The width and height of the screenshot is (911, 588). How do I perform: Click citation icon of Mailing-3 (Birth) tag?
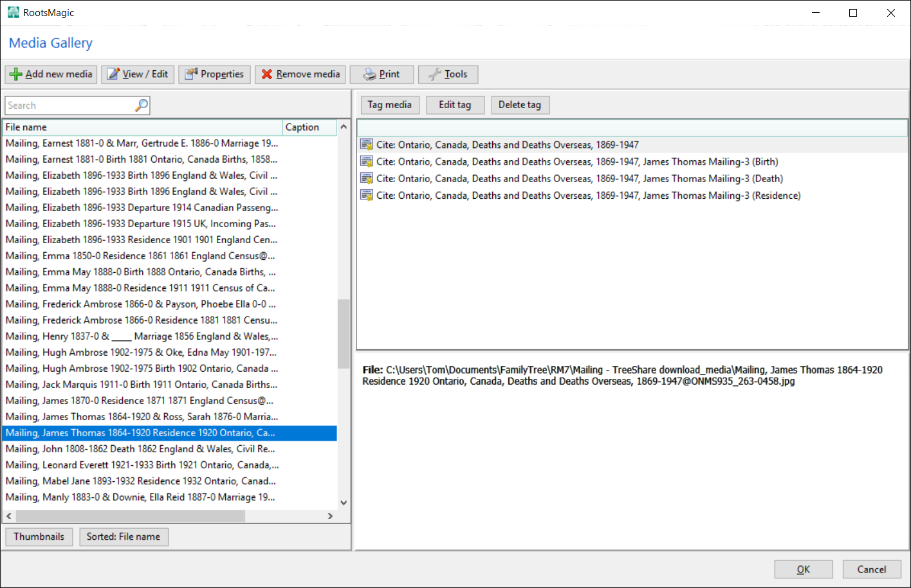pos(367,161)
